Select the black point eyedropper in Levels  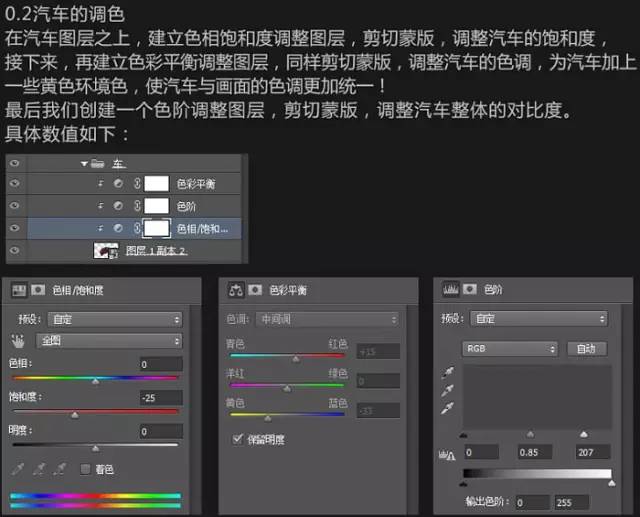coord(448,371)
